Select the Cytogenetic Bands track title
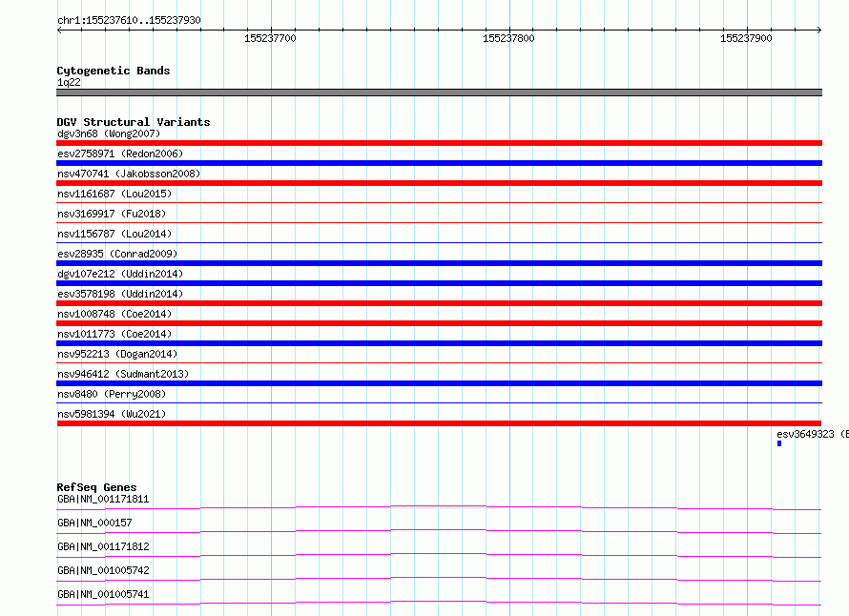 [114, 71]
